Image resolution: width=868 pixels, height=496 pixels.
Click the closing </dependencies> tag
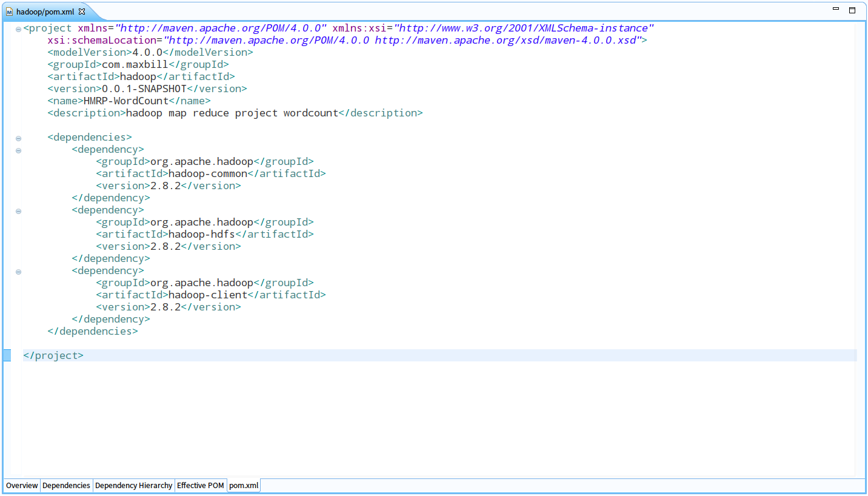coord(93,331)
